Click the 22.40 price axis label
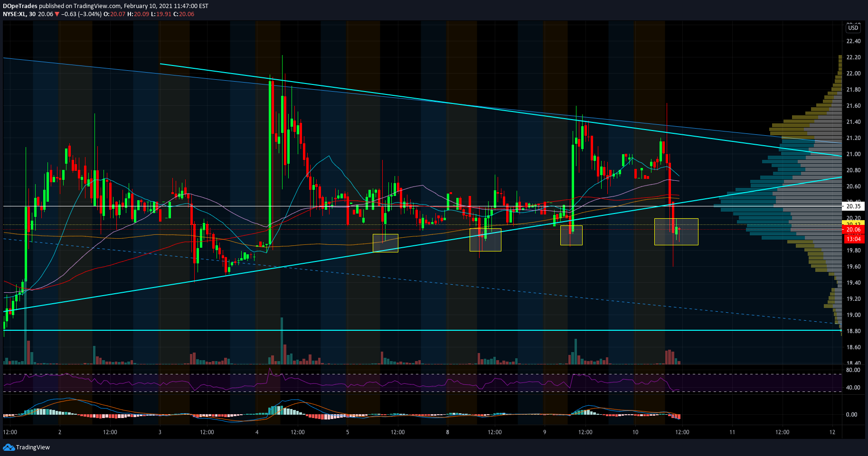 [x=853, y=41]
